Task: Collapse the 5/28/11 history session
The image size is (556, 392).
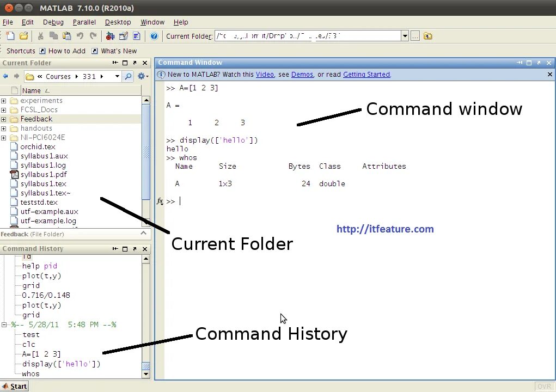Action: 4,324
